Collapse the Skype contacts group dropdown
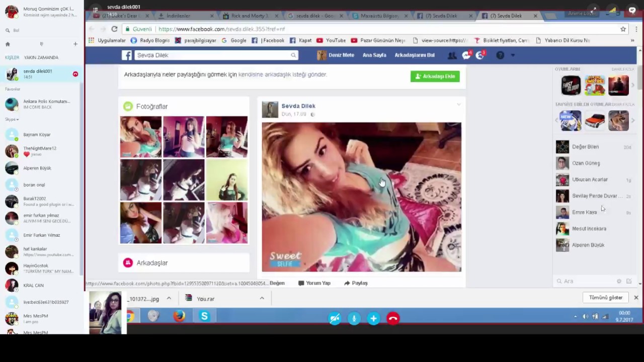This screenshot has width=644, height=362. 12,120
